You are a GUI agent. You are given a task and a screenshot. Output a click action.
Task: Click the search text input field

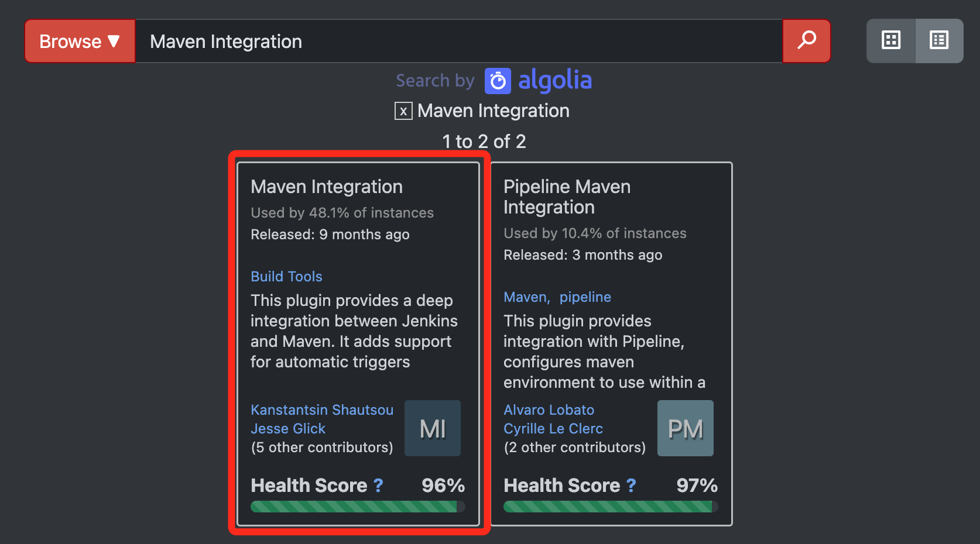458,41
